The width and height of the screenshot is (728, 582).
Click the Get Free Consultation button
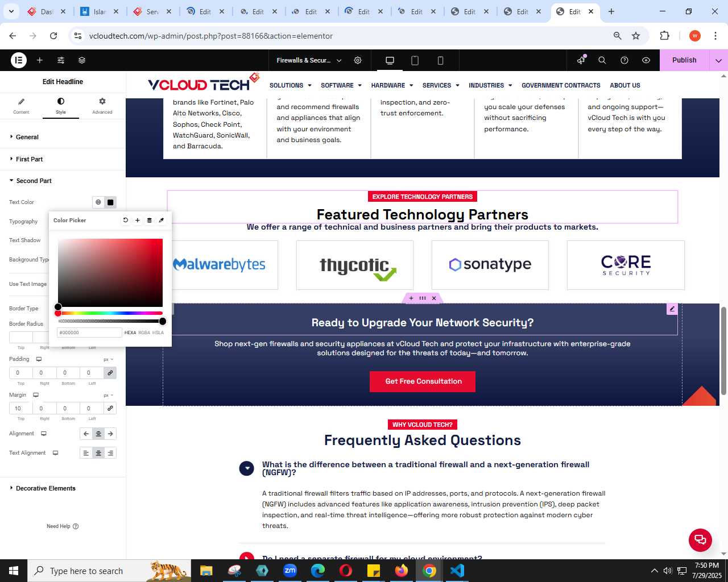click(x=423, y=381)
